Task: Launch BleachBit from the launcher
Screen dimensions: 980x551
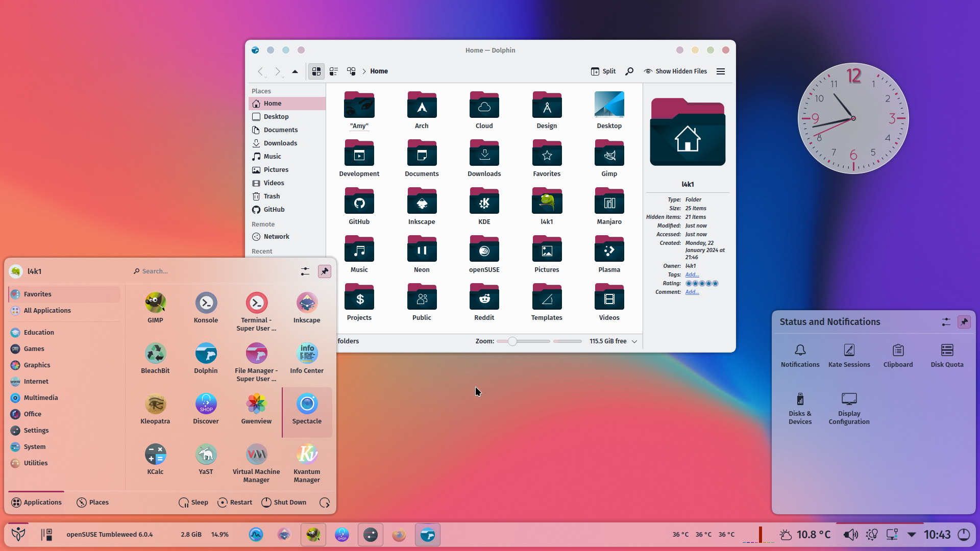Action: (155, 358)
